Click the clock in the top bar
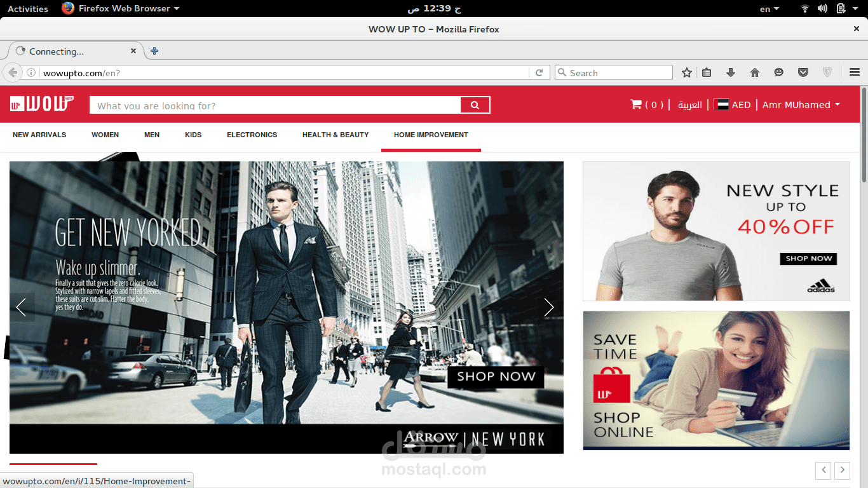This screenshot has height=488, width=868. 434,9
